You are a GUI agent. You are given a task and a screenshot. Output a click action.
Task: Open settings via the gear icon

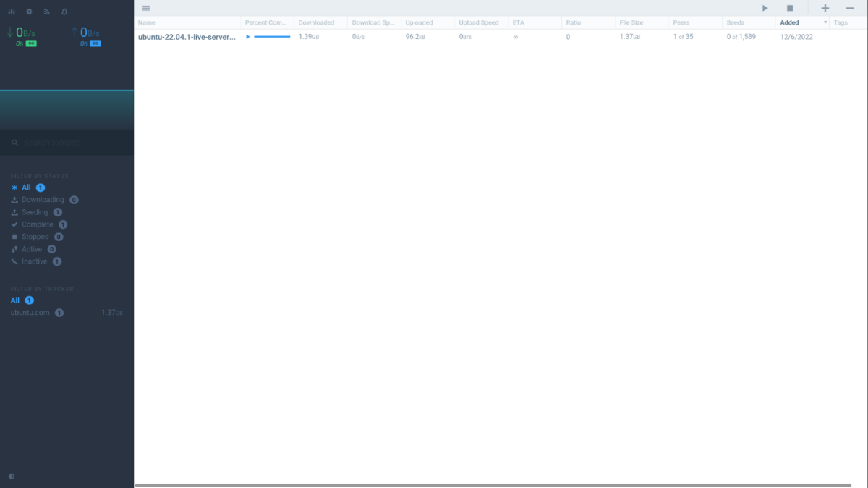[29, 12]
